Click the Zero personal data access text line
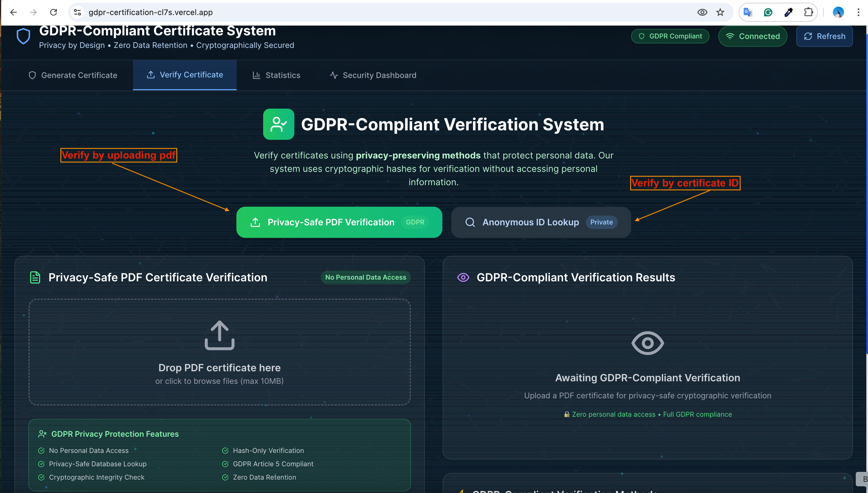868x493 pixels. (648, 414)
